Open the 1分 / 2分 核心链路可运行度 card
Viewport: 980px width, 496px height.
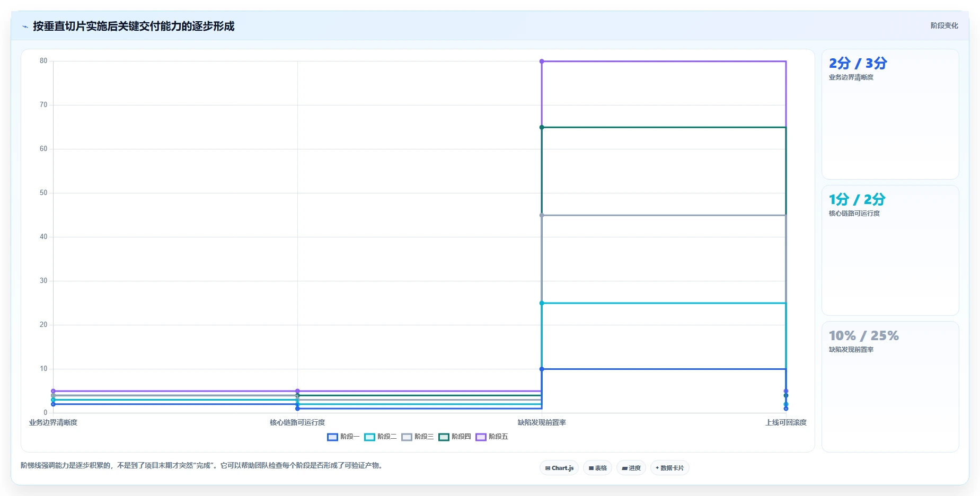(890, 251)
